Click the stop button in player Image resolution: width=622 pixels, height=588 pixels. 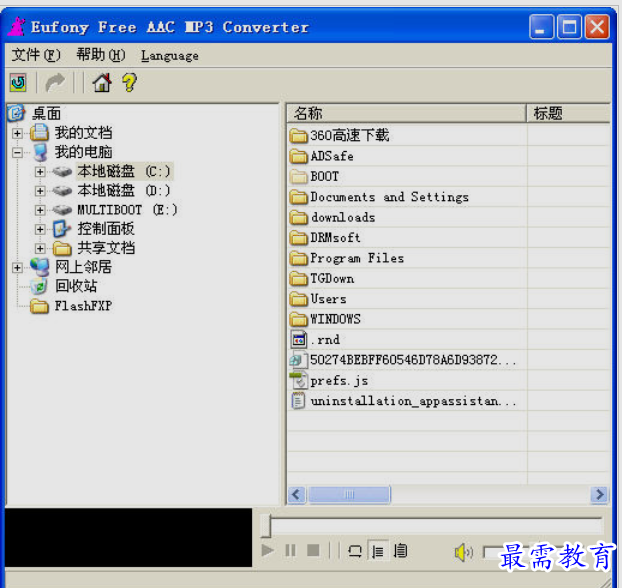pos(313,550)
